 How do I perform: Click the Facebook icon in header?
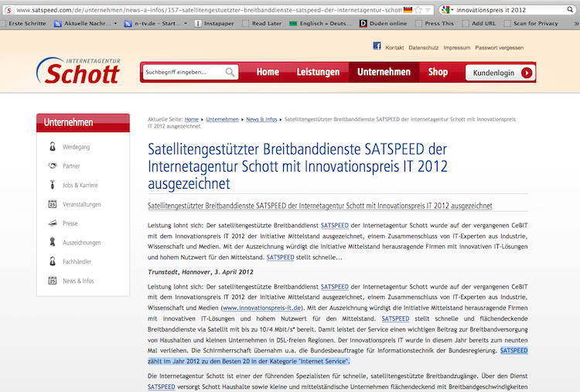[377, 46]
